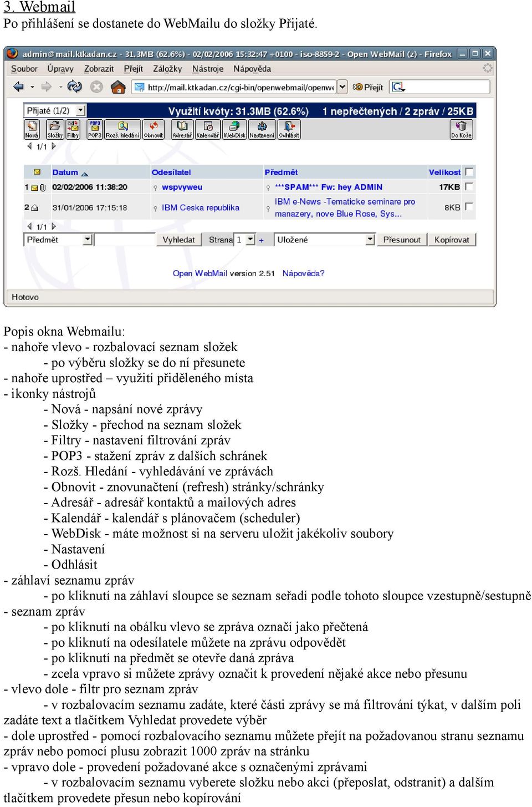Open the IBM e-News Tematicke seminare message
The width and height of the screenshot is (532, 807).
345,207
